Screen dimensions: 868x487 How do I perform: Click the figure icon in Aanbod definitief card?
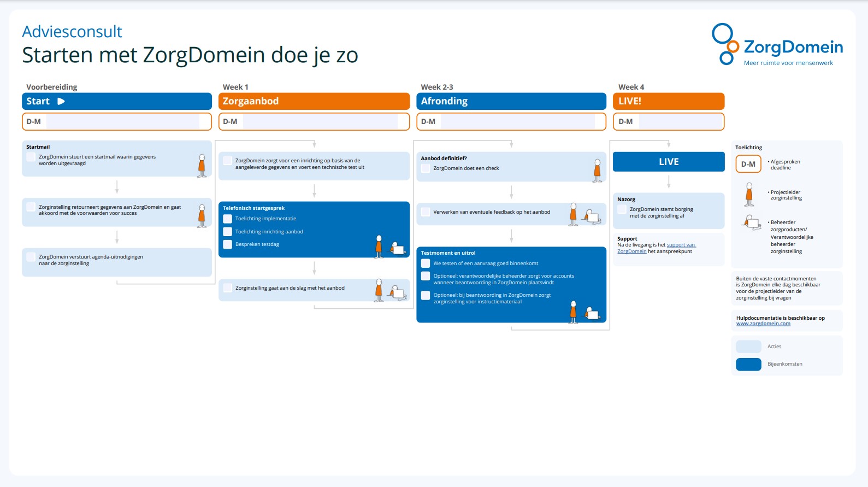tap(597, 171)
